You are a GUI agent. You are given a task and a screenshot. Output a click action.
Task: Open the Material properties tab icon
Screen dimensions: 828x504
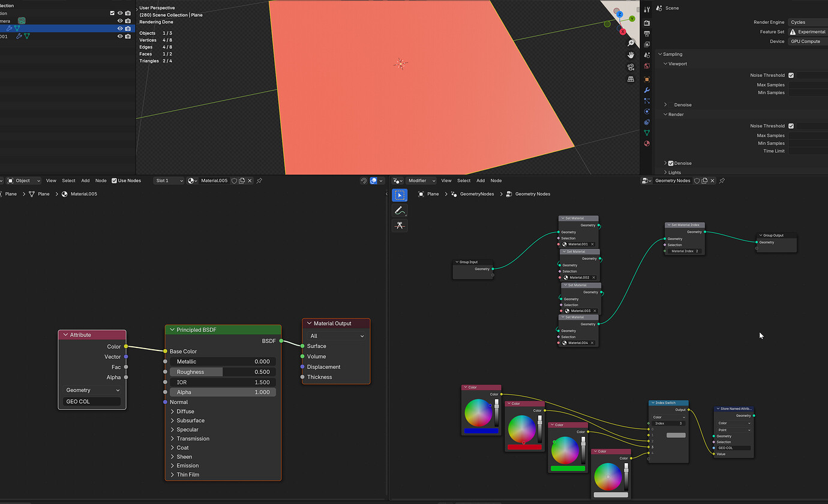[x=647, y=143]
